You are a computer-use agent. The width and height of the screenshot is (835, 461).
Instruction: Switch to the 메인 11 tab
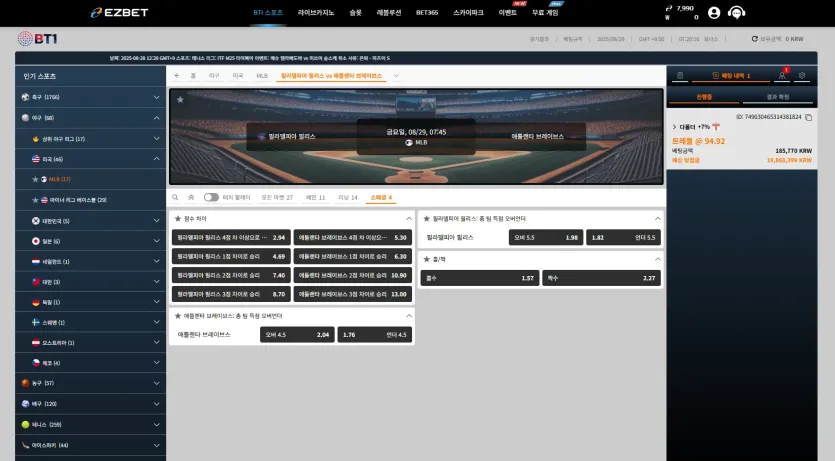click(x=315, y=197)
